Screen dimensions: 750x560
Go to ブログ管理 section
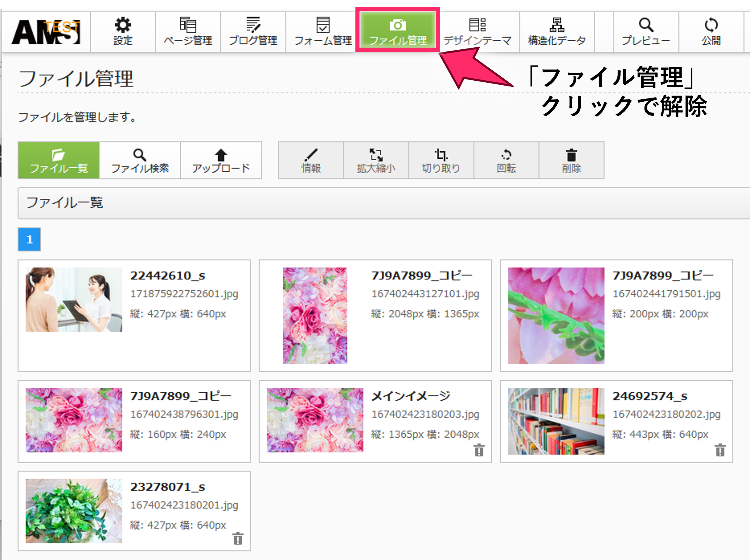253,32
